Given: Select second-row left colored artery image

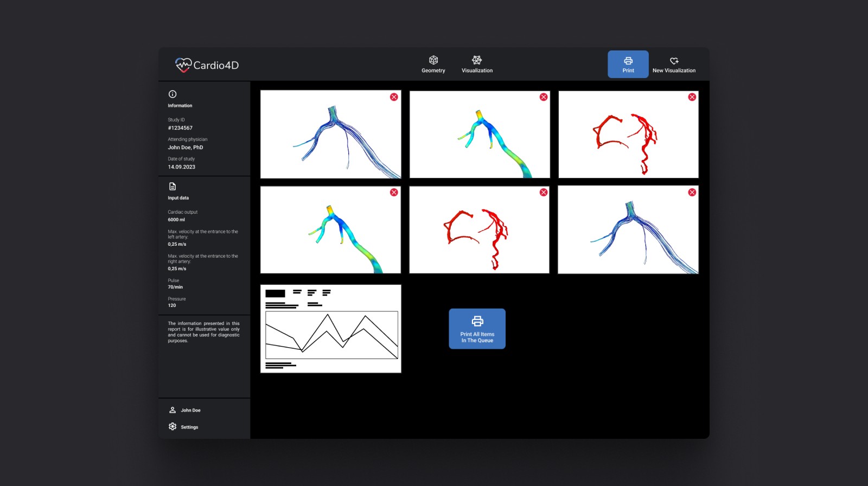Looking at the screenshot, I should coord(330,230).
